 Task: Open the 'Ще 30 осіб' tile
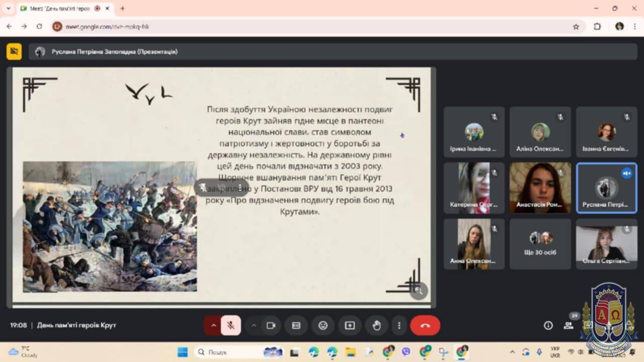540,244
